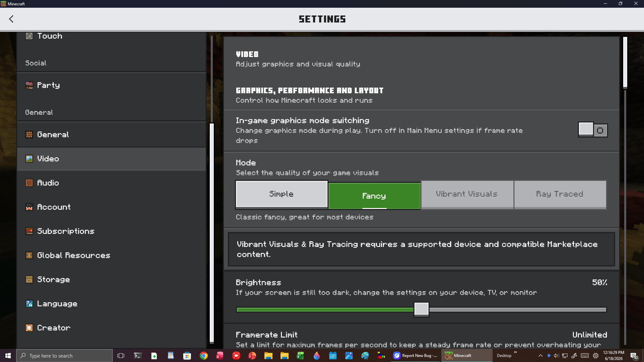Open Microsoft Store from the taskbar

[x=187, y=356]
